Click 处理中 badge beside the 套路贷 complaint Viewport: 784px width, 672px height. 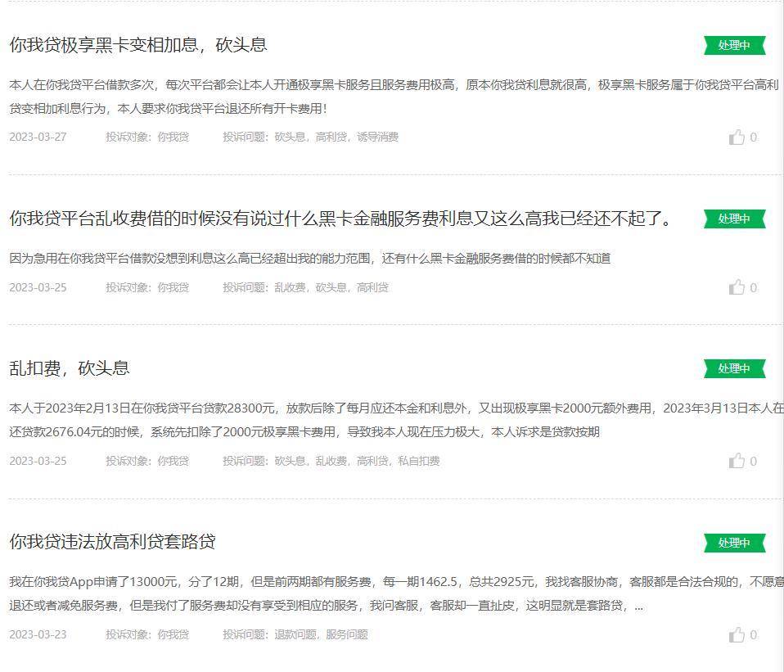point(734,542)
